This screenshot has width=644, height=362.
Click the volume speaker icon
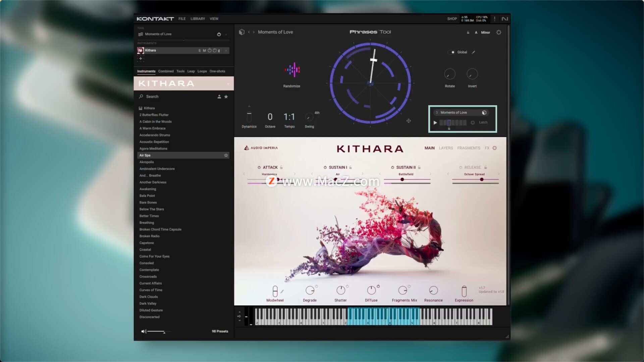click(x=144, y=331)
